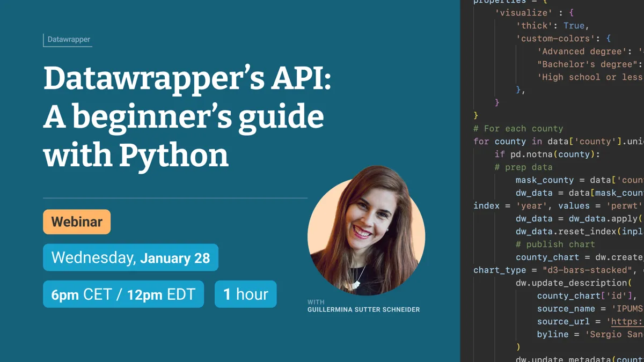Click the 1 hour duration badge
Screen dimensions: 644x362
(x=245, y=294)
